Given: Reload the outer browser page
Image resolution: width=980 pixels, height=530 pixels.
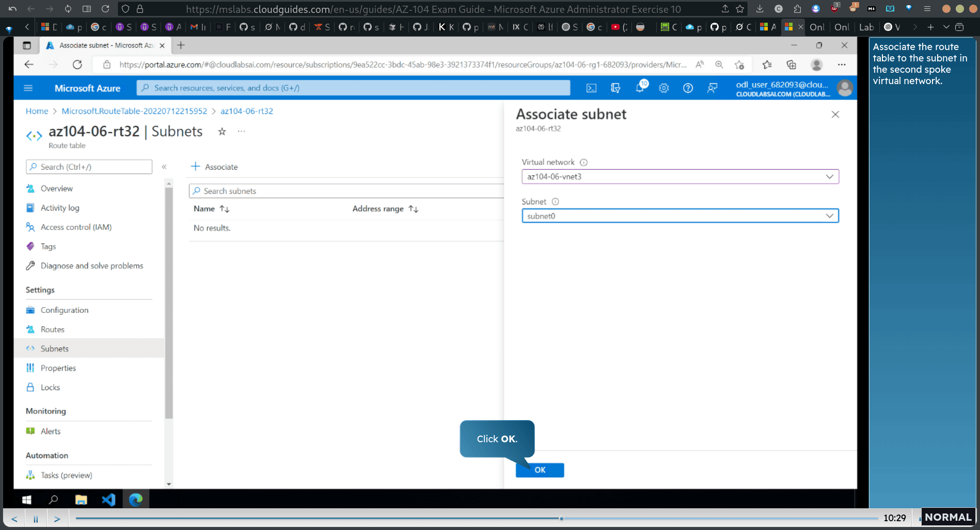Looking at the screenshot, I should tap(105, 9).
